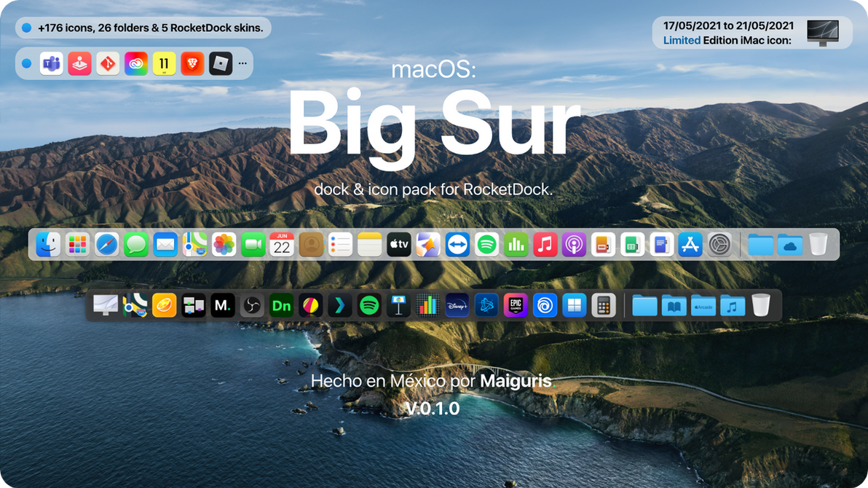Screen dimensions: 868x488
Task: Open plain blue folder in light dock
Action: click(x=761, y=244)
